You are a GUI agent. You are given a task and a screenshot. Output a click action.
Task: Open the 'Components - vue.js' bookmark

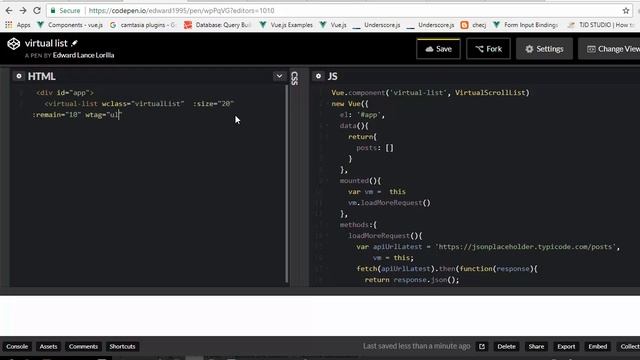[70, 25]
